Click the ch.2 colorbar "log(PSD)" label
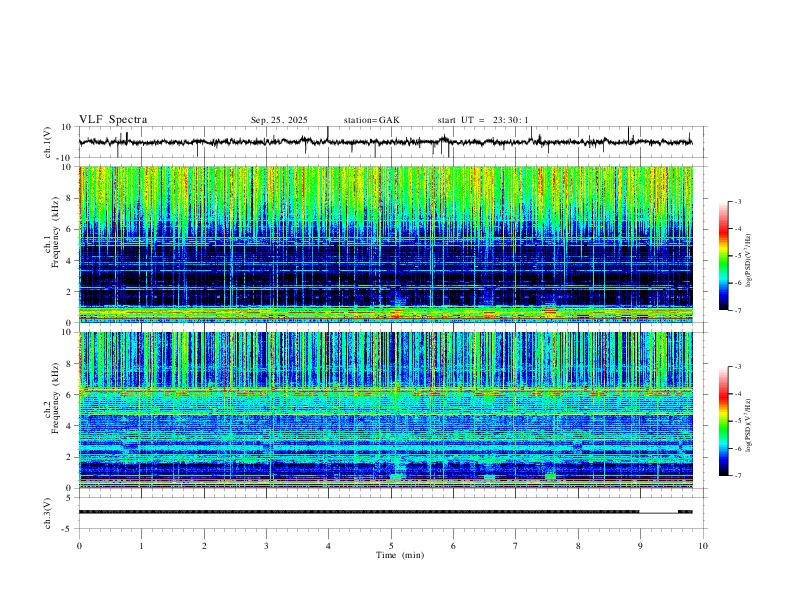The image size is (792, 612). (x=749, y=426)
